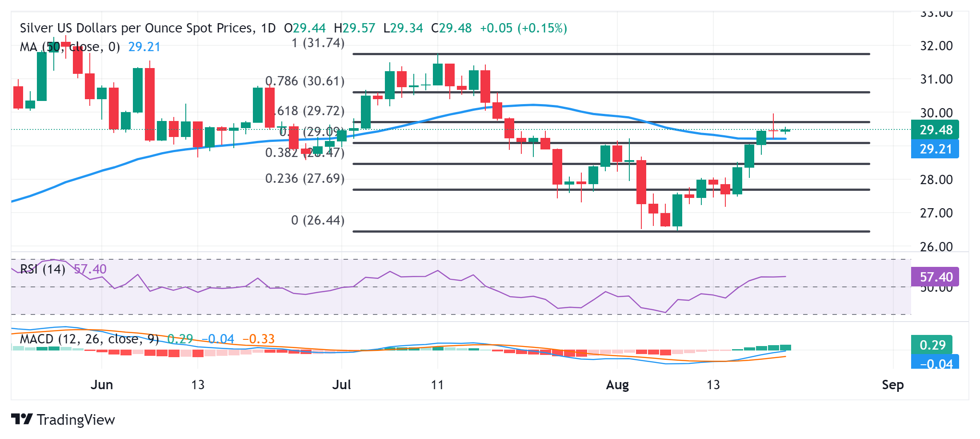Click the TradingView brand text

coord(76,420)
